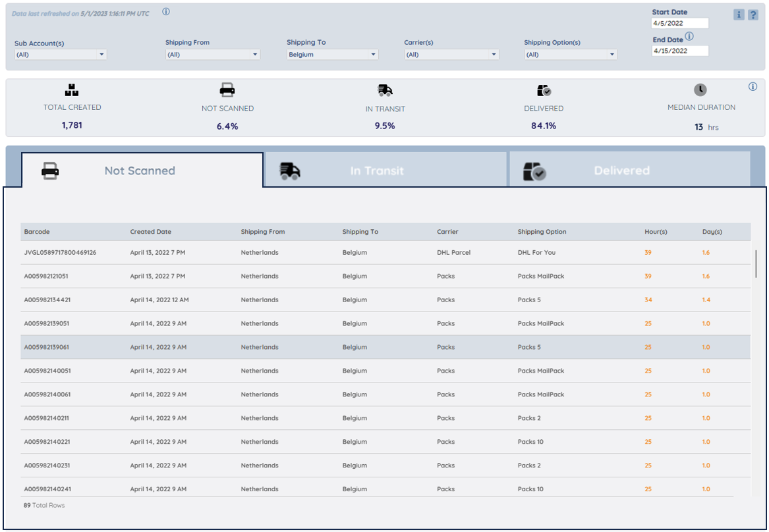Click the April 14, 2022 12 AM date cell
The height and width of the screenshot is (532, 769).
point(159,300)
